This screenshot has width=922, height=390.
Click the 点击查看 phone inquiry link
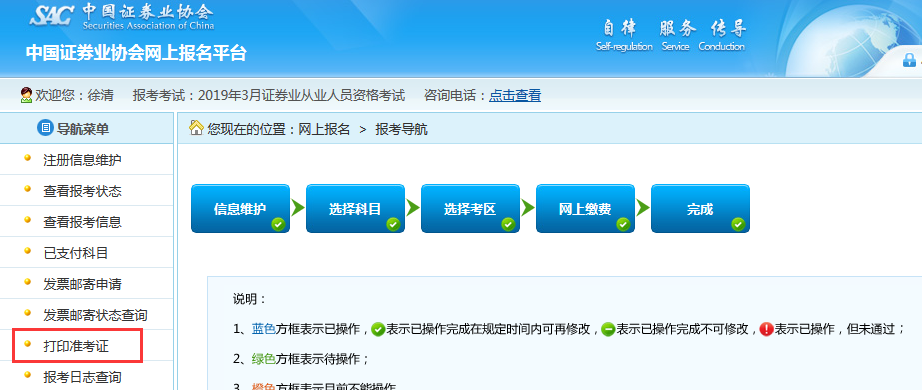coord(515,95)
